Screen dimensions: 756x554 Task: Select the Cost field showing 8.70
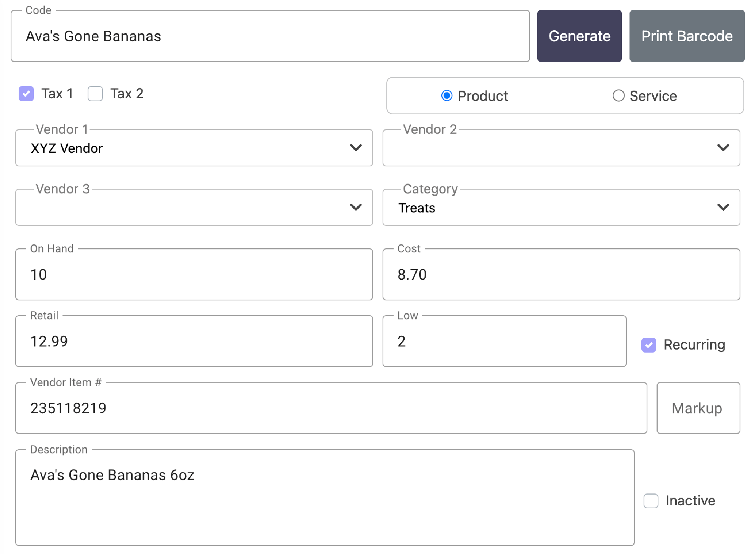[x=561, y=274]
